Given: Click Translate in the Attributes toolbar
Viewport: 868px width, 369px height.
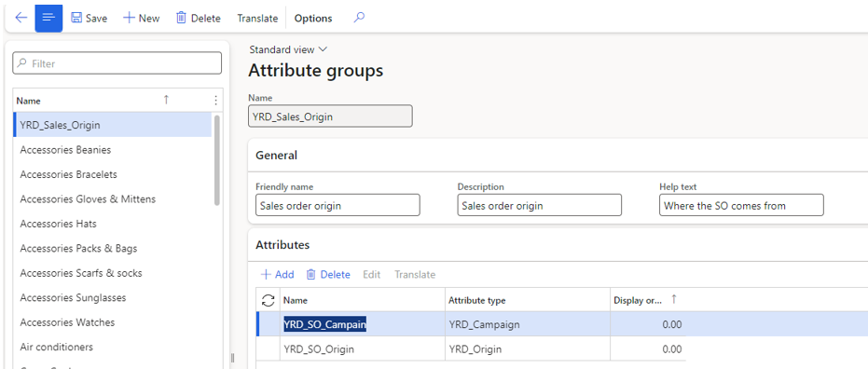Looking at the screenshot, I should [415, 274].
